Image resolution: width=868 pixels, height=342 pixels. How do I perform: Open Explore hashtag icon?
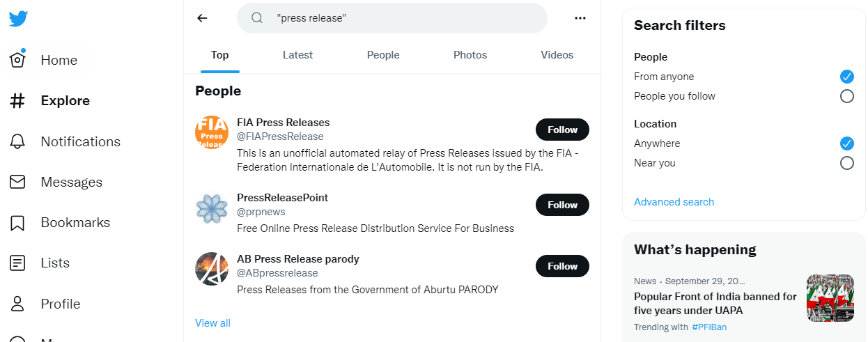[17, 101]
